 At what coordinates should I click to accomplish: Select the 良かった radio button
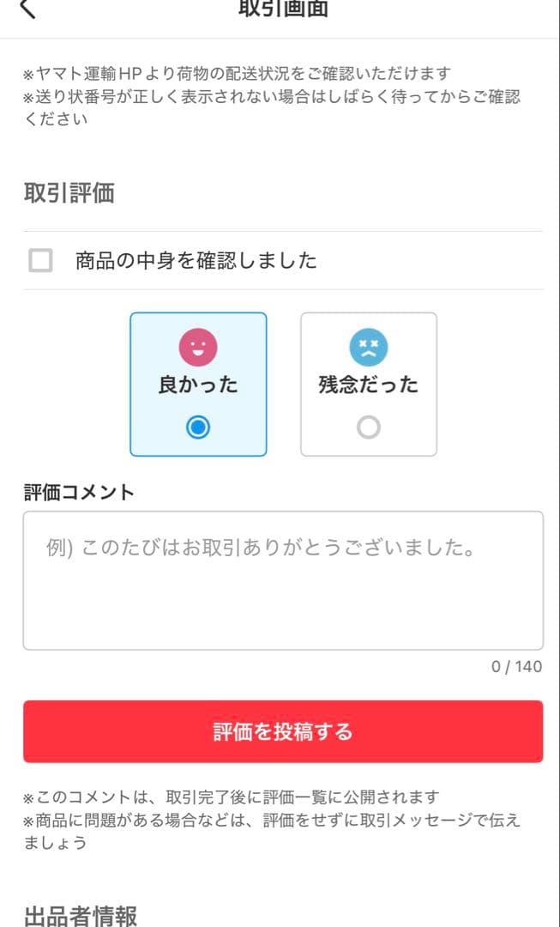198,427
